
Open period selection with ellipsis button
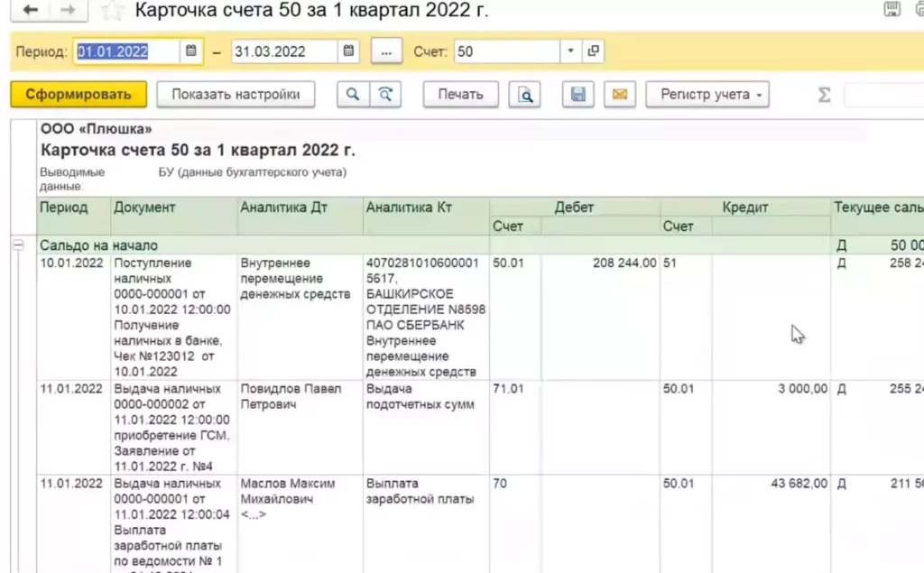pyautogui.click(x=386, y=51)
